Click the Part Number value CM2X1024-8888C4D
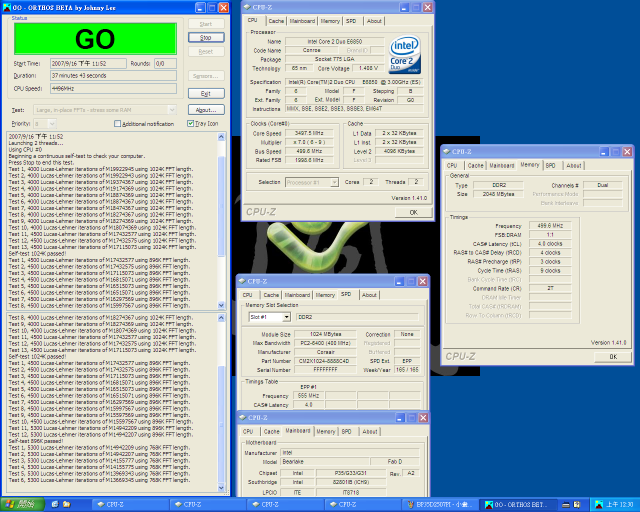The image size is (640, 512). (325, 361)
